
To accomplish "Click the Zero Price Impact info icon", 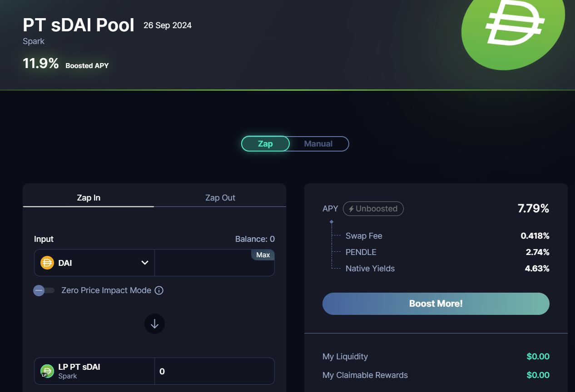I will (159, 290).
